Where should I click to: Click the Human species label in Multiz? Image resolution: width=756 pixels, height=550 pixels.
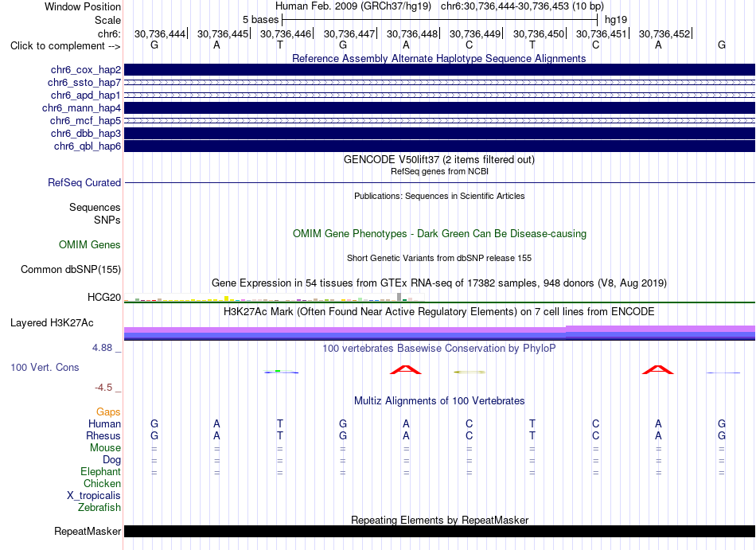coord(104,423)
